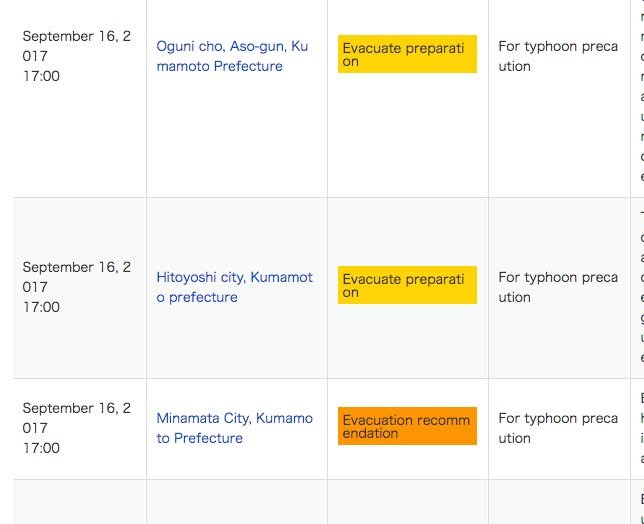Click the orange Evacuation recommendation badge
Viewport: 644px width, 524px height.
(407, 426)
